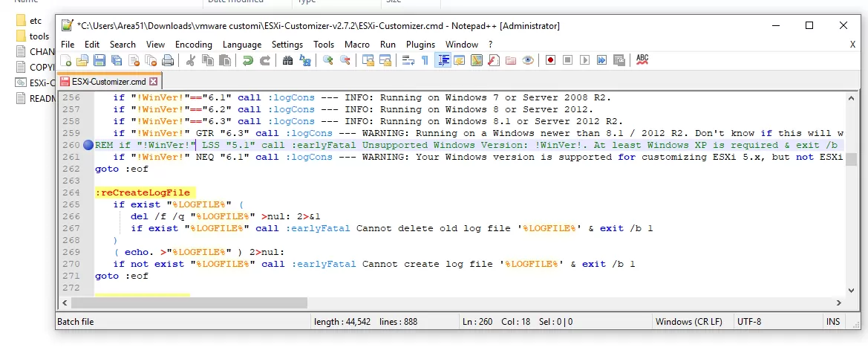Image resolution: width=868 pixels, height=359 pixels.
Task: Close the ESXi-Customizer.cmd tab with its X
Action: point(154,82)
